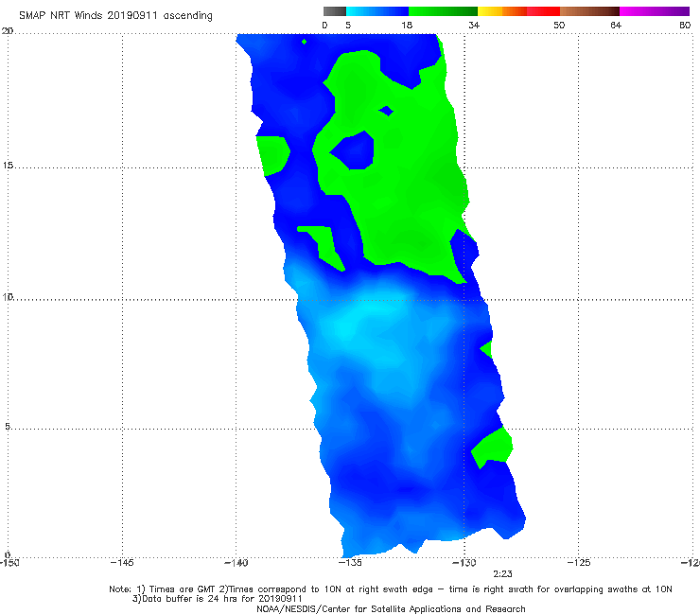Click the color bar label '50'

[x=559, y=26]
